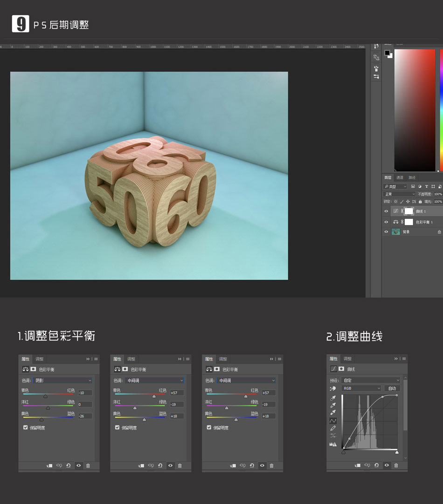Hide the 色彩平衡 1 layer
The image size is (443, 504).
click(x=387, y=222)
